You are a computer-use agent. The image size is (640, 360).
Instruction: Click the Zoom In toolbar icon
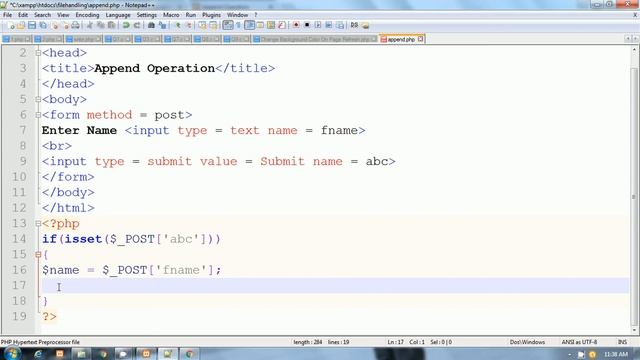(x=178, y=25)
